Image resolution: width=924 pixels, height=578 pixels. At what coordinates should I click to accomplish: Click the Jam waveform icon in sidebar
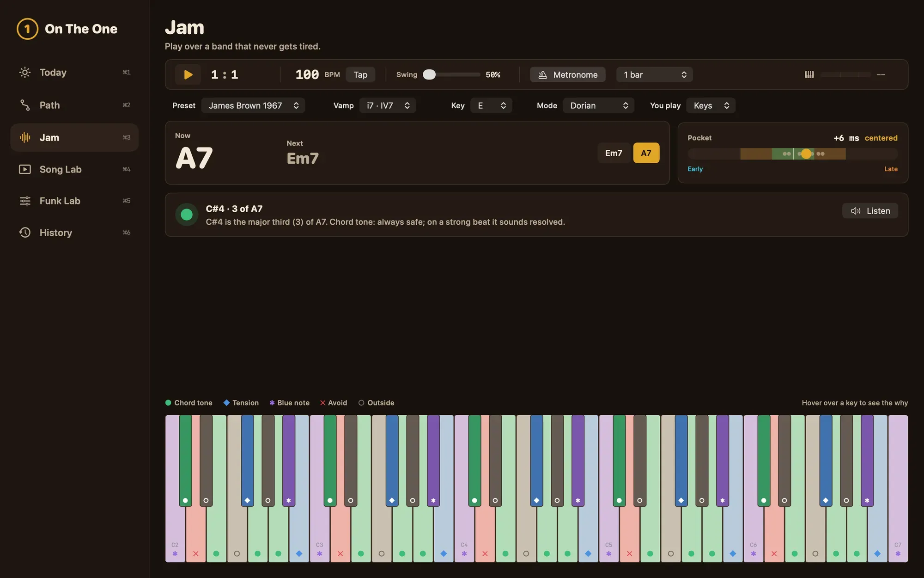pos(25,137)
